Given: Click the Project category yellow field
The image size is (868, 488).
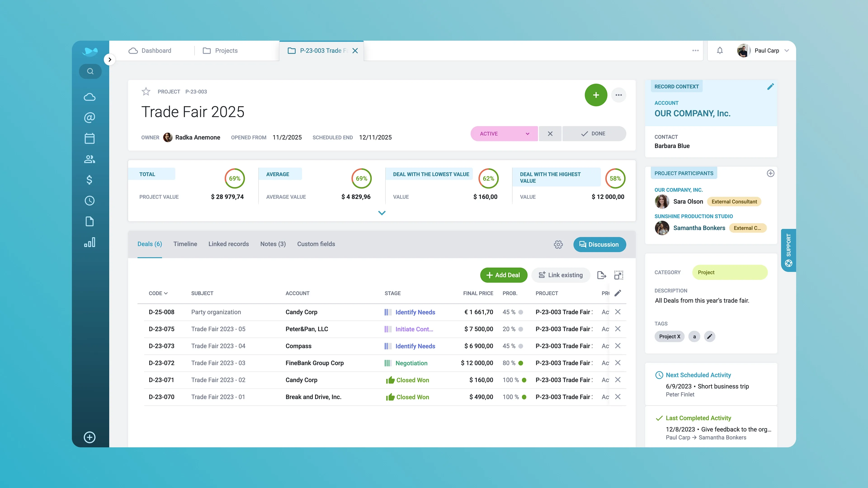Looking at the screenshot, I should (x=730, y=272).
